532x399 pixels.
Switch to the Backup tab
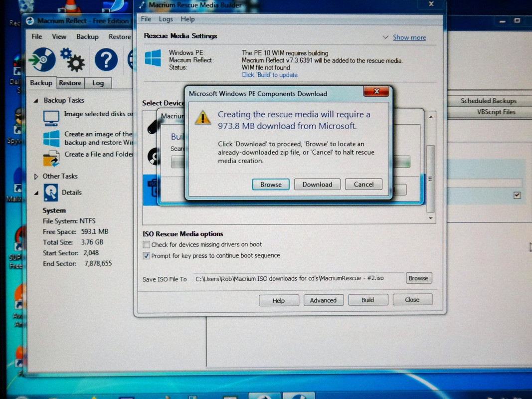[41, 83]
